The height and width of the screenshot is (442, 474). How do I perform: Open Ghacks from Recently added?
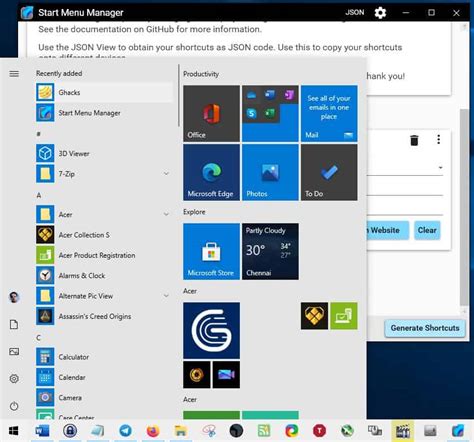click(x=104, y=92)
